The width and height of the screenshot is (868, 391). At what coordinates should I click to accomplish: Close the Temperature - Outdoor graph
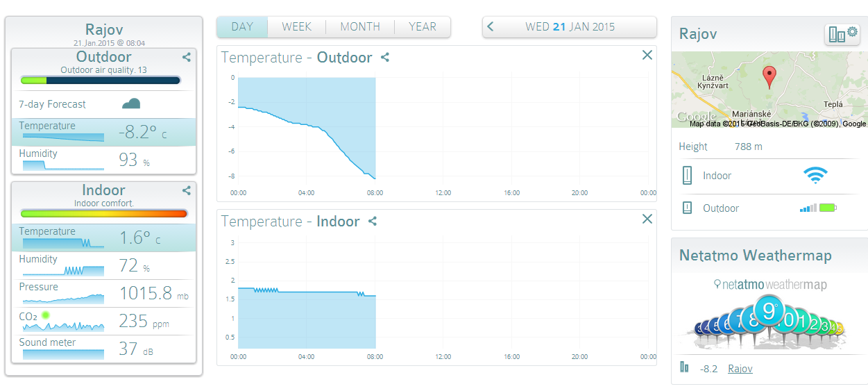647,55
